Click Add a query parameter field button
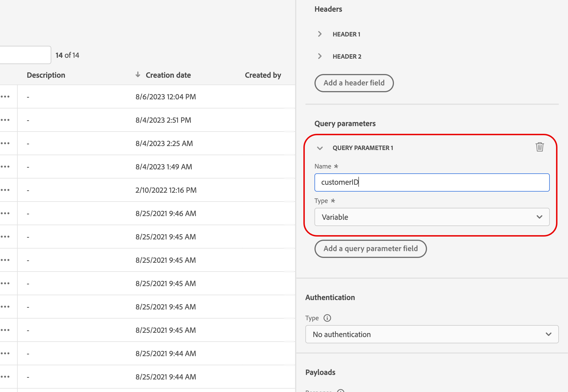The height and width of the screenshot is (392, 568). (x=370, y=249)
